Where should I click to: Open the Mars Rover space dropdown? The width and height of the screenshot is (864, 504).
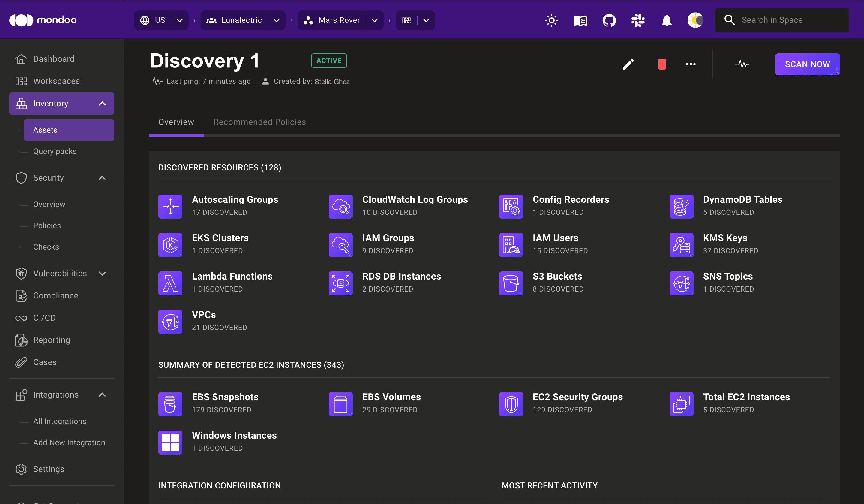coord(375,20)
